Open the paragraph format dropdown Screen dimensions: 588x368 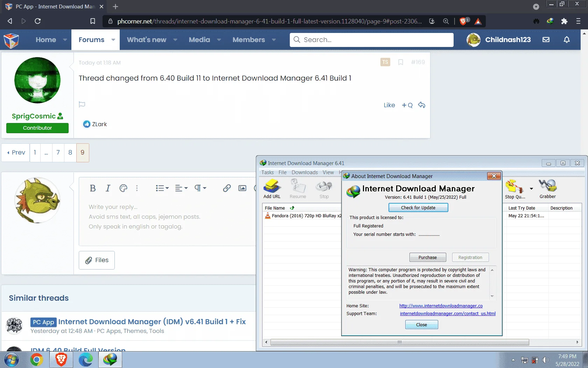click(x=201, y=188)
